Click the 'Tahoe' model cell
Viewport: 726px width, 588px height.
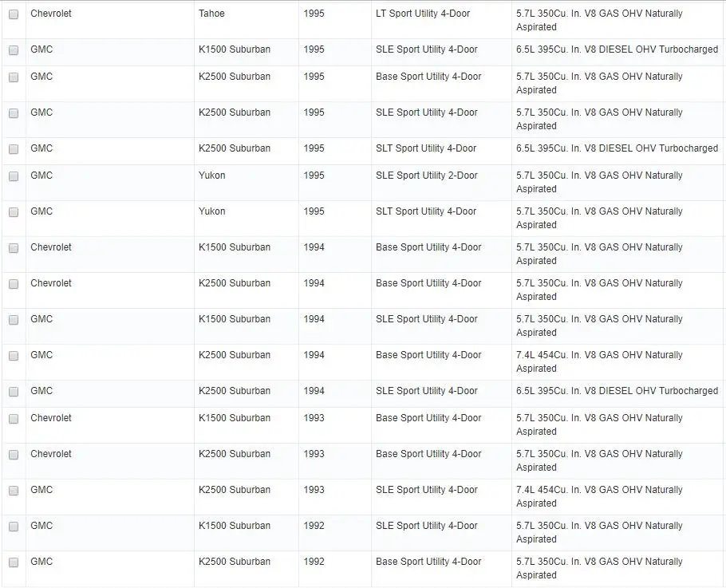point(211,14)
